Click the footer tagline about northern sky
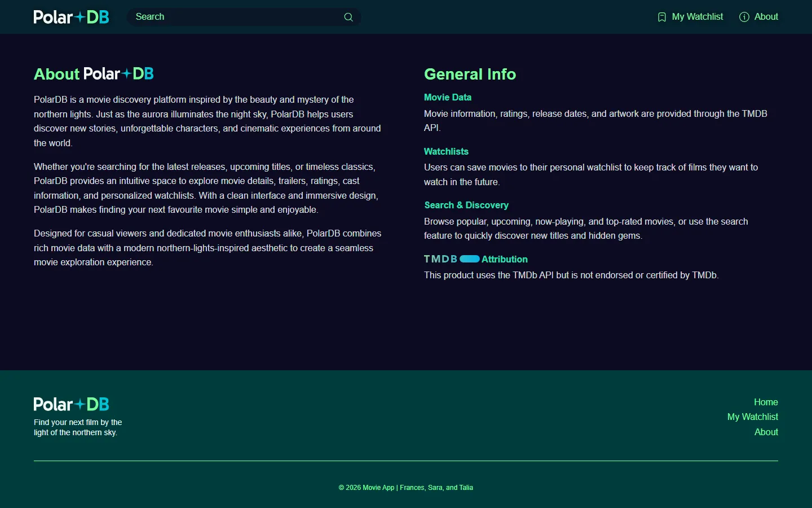The image size is (812, 508). tap(78, 427)
